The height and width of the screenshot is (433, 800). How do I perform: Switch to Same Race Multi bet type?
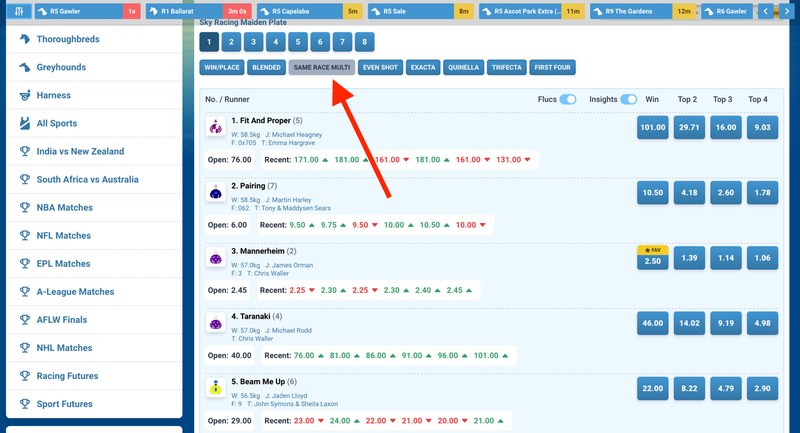(x=322, y=67)
